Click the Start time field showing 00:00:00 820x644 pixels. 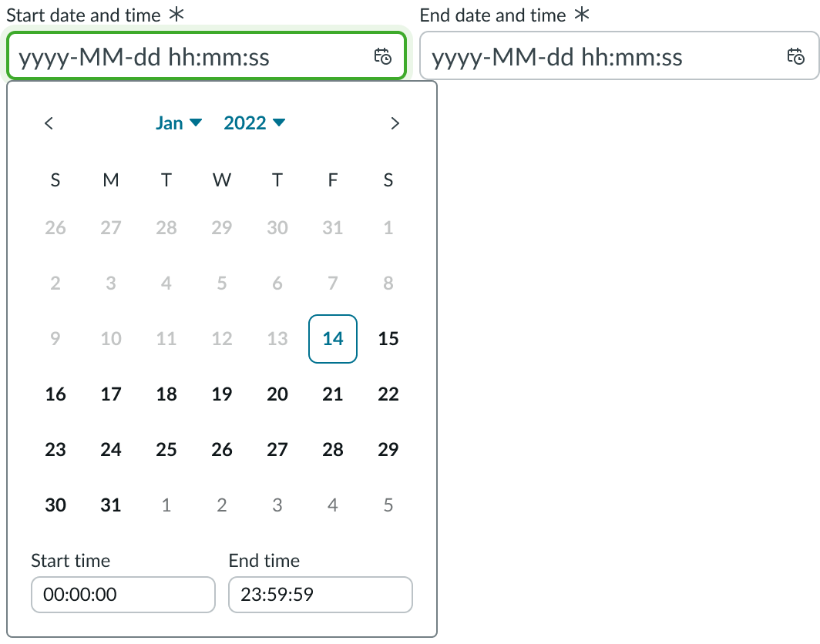pos(123,594)
